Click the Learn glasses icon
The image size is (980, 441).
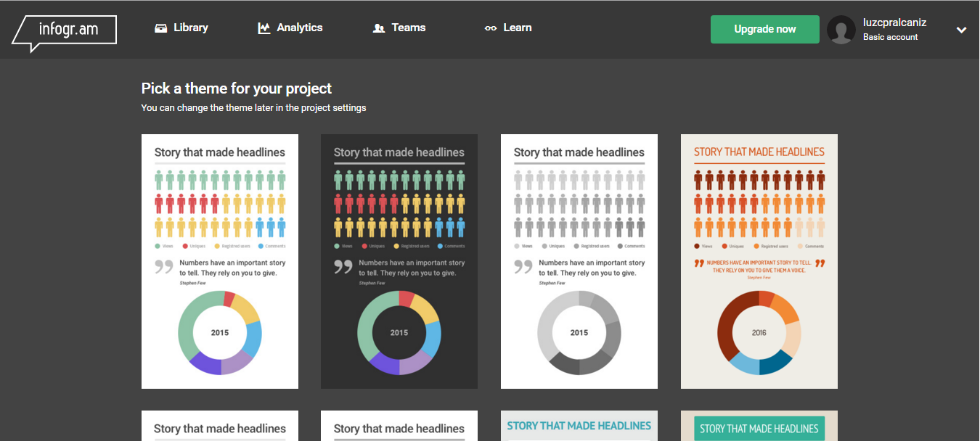coord(491,28)
